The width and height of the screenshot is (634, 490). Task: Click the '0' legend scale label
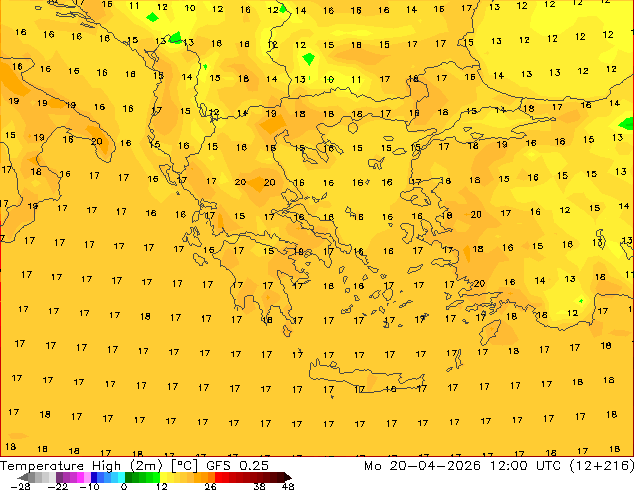tap(124, 486)
